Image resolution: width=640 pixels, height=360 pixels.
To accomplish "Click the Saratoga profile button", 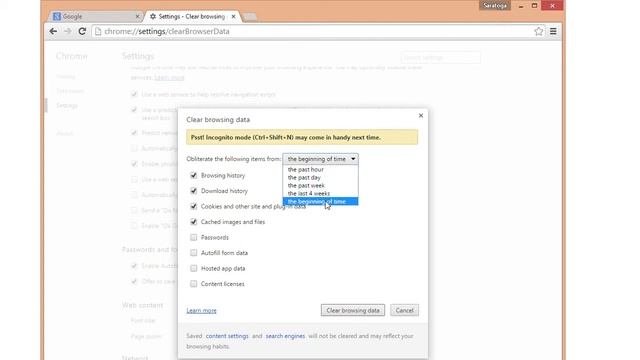I will (x=495, y=6).
